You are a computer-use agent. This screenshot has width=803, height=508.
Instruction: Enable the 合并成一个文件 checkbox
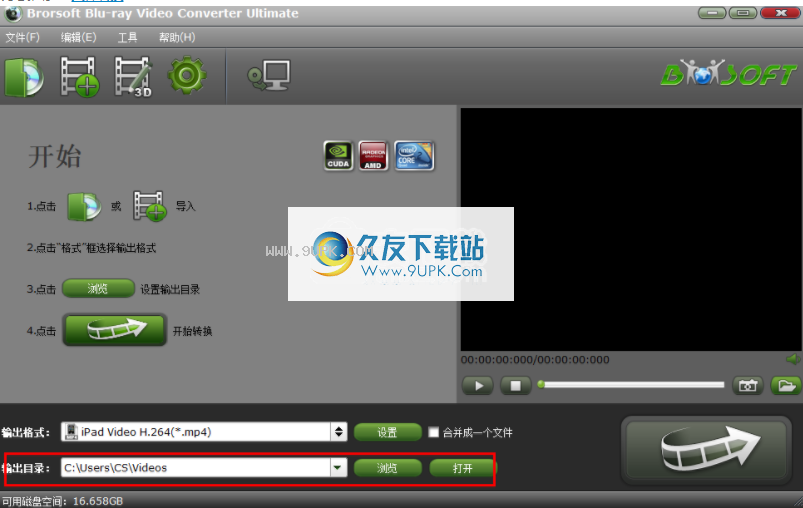(434, 432)
